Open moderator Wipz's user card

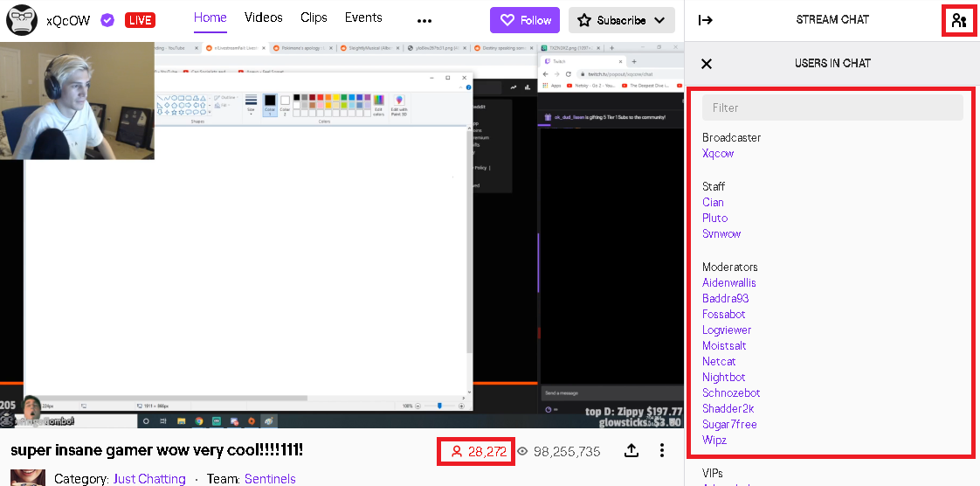(x=714, y=440)
